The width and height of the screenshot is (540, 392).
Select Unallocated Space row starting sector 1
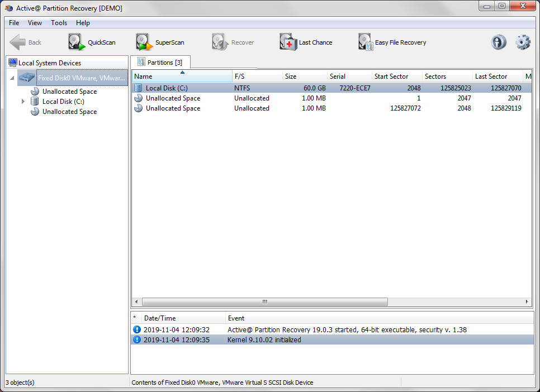pyautogui.click(x=331, y=98)
